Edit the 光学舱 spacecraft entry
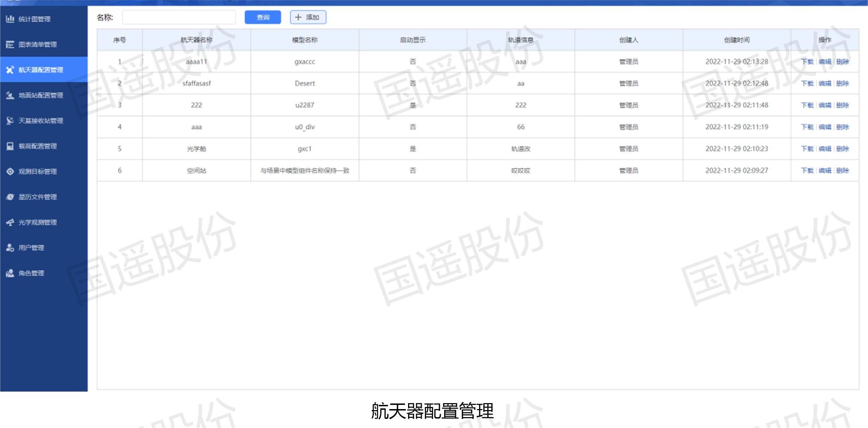Screen dimensions: 868x428 tap(826, 149)
